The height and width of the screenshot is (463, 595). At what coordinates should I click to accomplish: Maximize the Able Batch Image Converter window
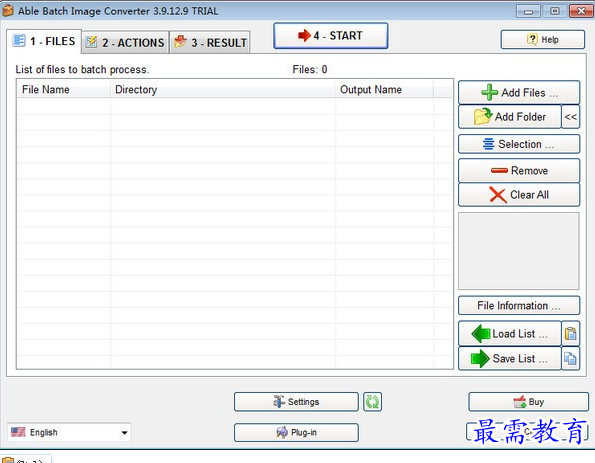(x=554, y=11)
